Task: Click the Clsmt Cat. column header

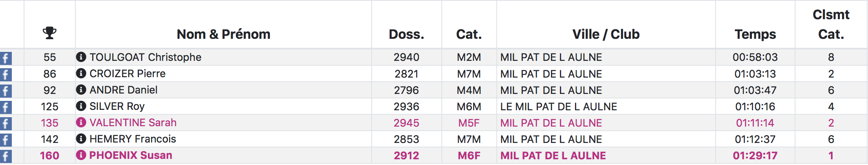Action: point(831,25)
